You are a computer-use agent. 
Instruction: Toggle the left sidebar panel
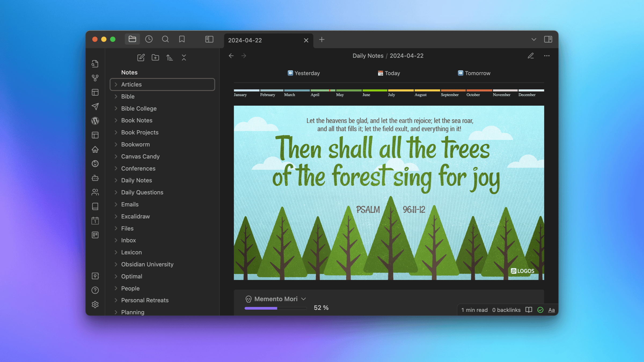click(x=209, y=39)
